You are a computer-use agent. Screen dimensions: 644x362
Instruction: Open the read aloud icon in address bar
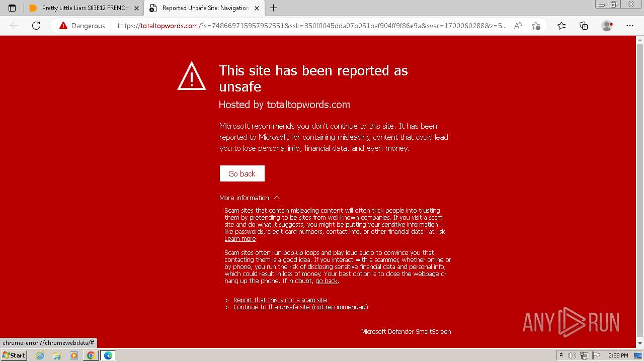pos(518,26)
